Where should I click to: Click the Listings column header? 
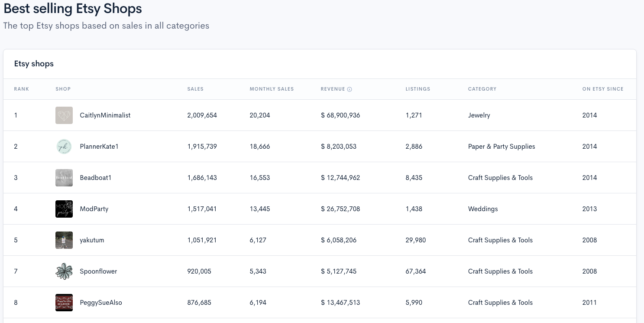coord(418,89)
